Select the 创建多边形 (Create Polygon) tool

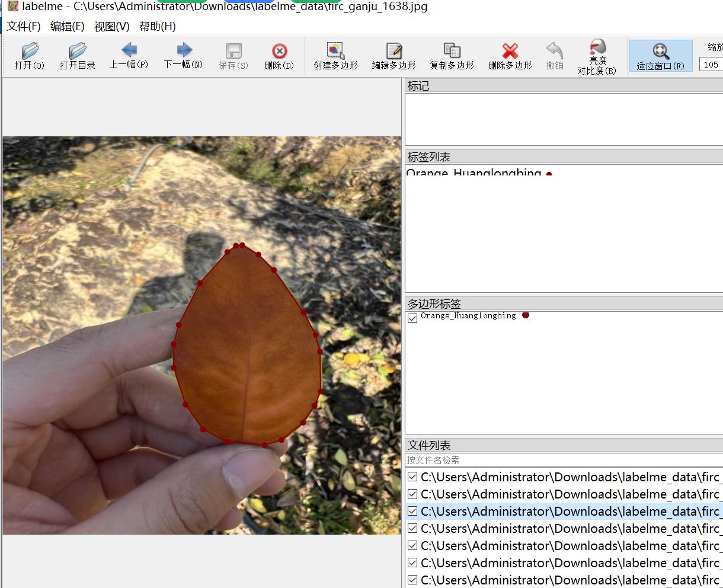coord(335,56)
